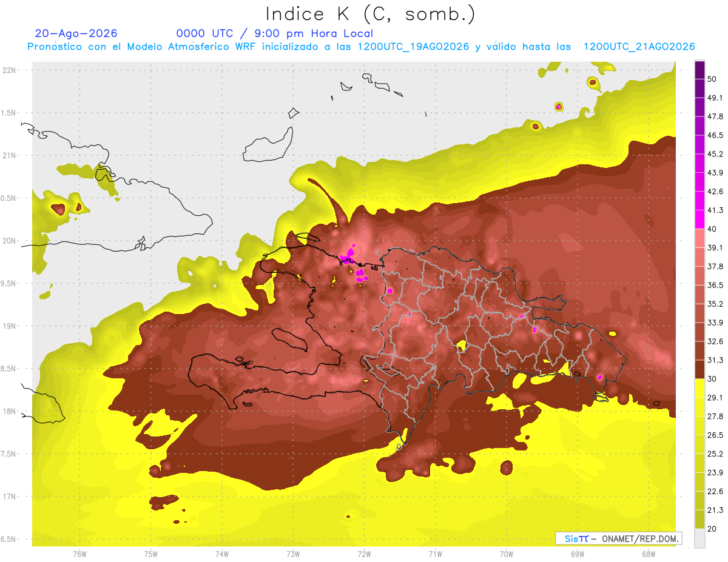Click the '49.1' color scale label
This screenshot has width=728, height=562.
point(715,98)
